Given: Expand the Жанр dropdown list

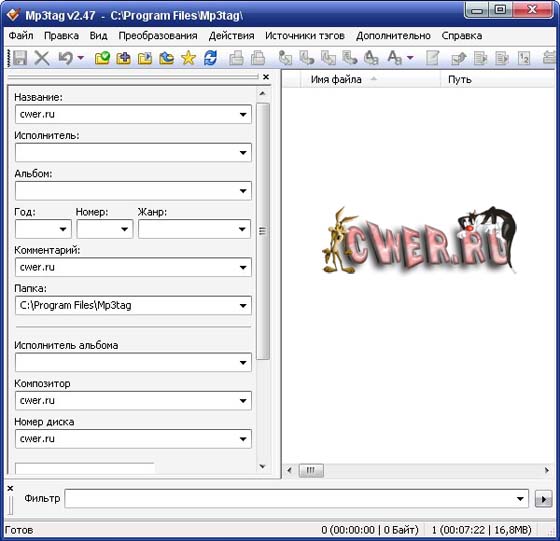Looking at the screenshot, I should [x=242, y=229].
